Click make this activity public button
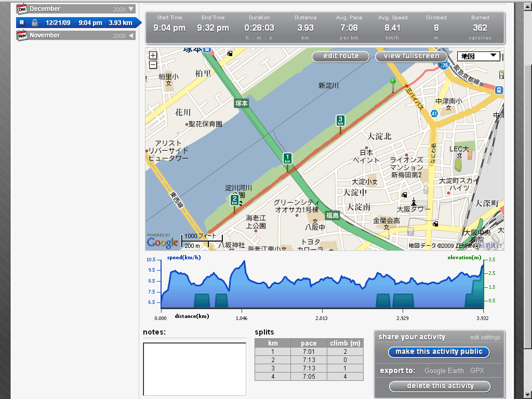The width and height of the screenshot is (532, 399). click(438, 352)
